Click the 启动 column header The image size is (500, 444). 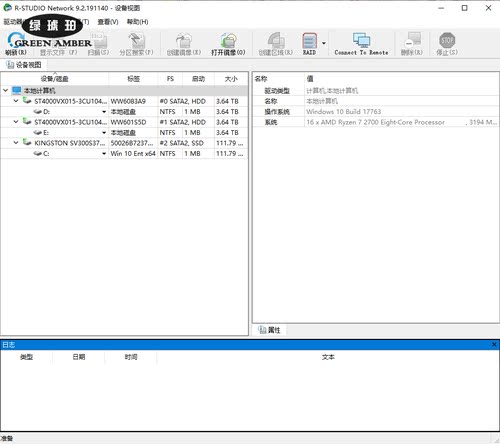coord(198,79)
